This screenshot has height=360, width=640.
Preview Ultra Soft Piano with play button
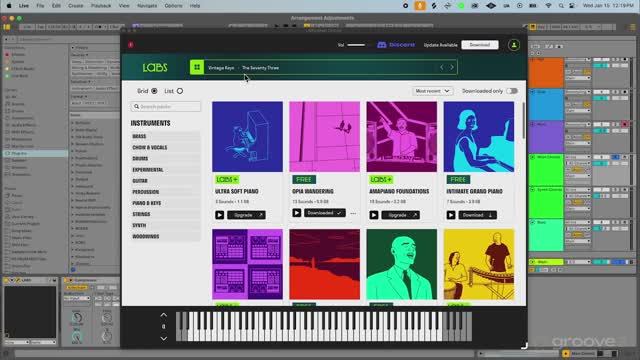click(x=220, y=215)
